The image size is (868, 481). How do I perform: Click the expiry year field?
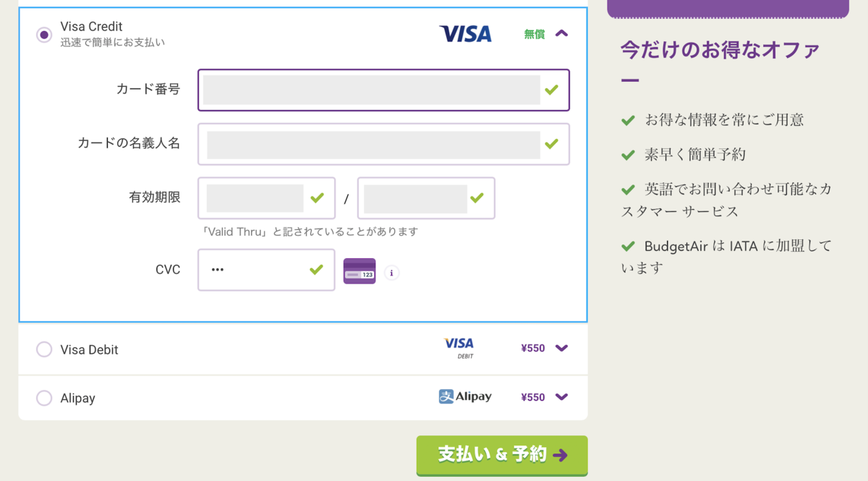pos(414,198)
